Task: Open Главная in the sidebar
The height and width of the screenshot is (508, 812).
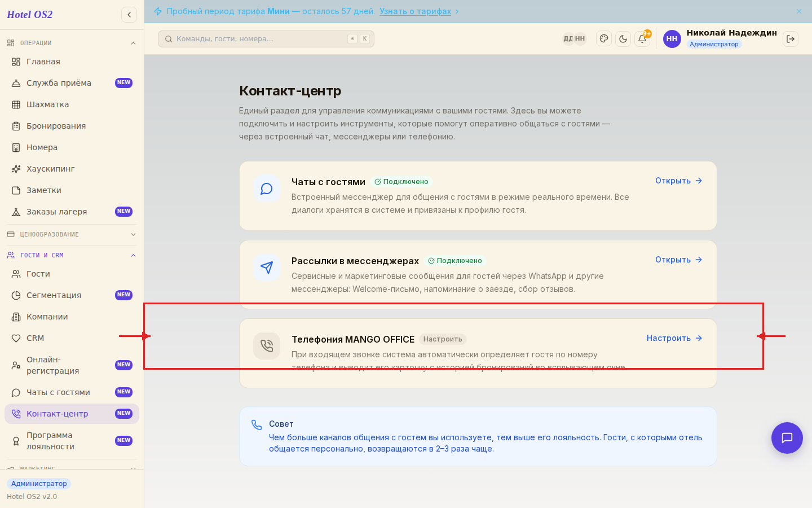Action: pyautogui.click(x=72, y=62)
